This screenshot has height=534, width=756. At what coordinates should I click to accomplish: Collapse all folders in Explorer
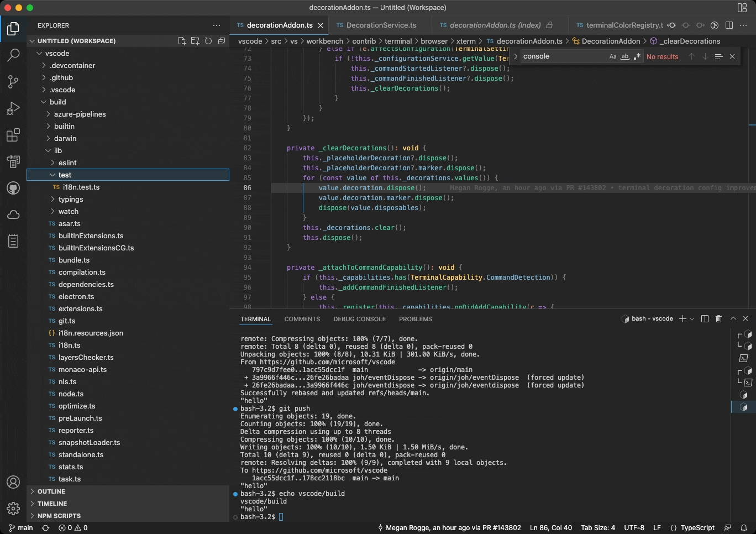[x=222, y=41]
